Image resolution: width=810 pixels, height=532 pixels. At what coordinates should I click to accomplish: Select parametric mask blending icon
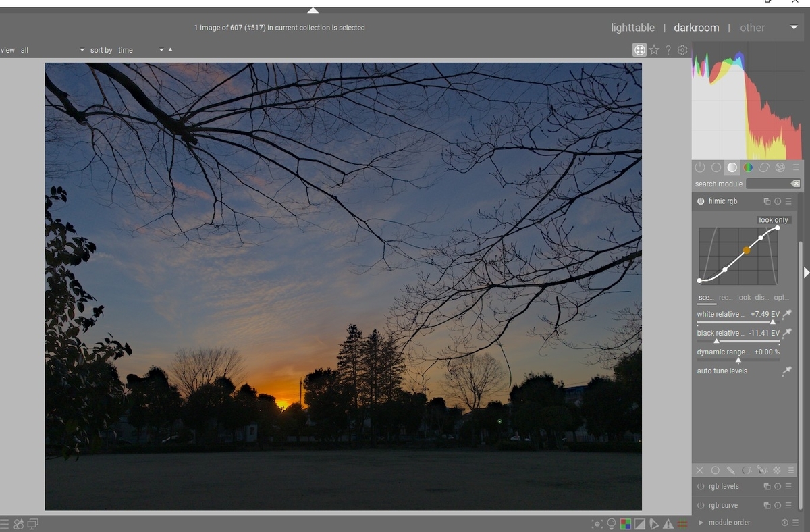(747, 470)
